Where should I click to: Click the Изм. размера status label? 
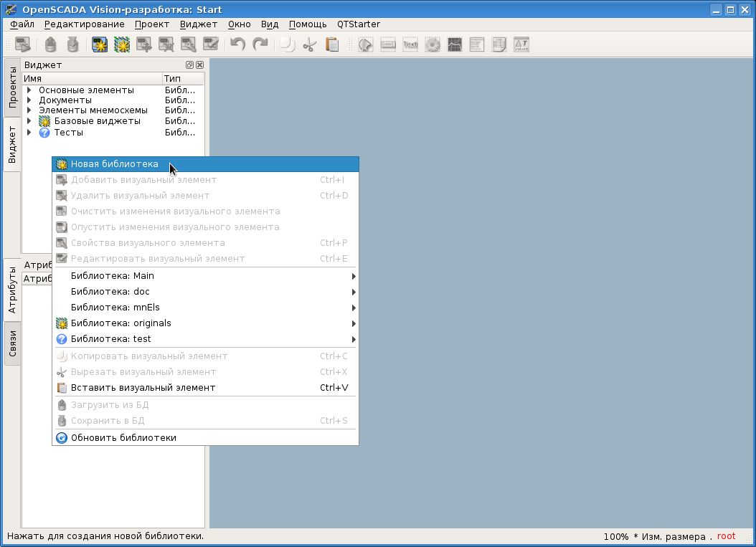(x=673, y=537)
